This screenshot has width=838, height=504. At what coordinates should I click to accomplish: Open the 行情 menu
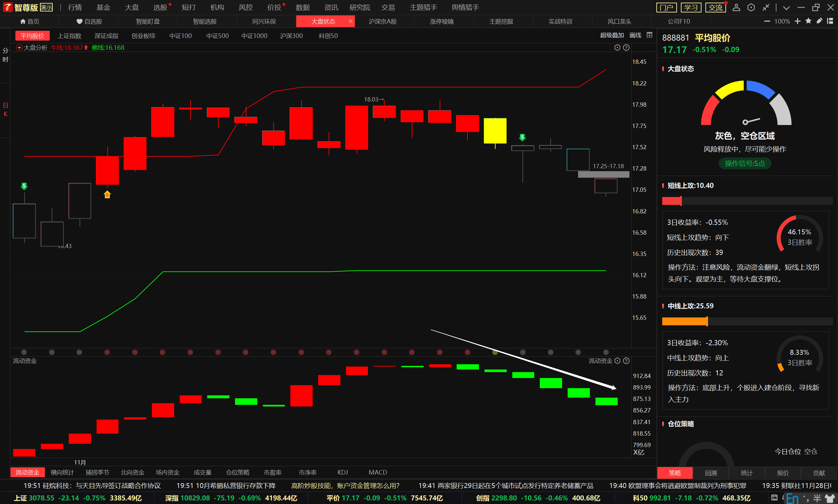[x=75, y=7]
